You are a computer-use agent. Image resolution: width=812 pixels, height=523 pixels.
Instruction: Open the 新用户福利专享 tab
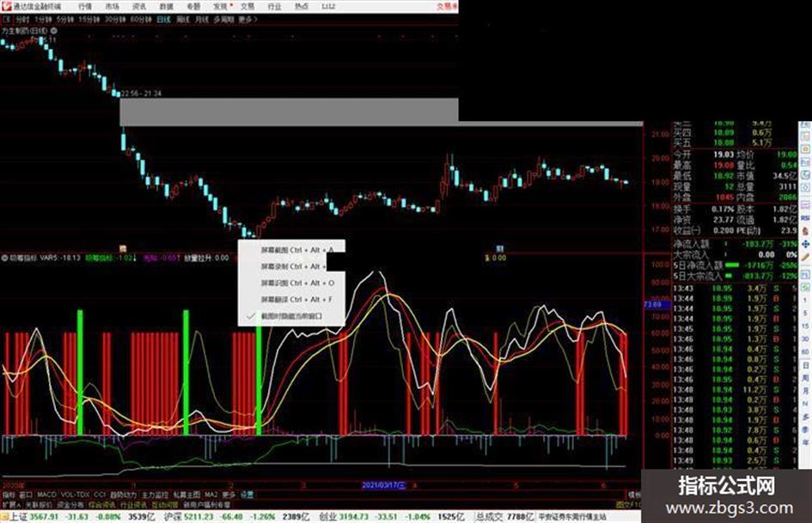(206, 505)
